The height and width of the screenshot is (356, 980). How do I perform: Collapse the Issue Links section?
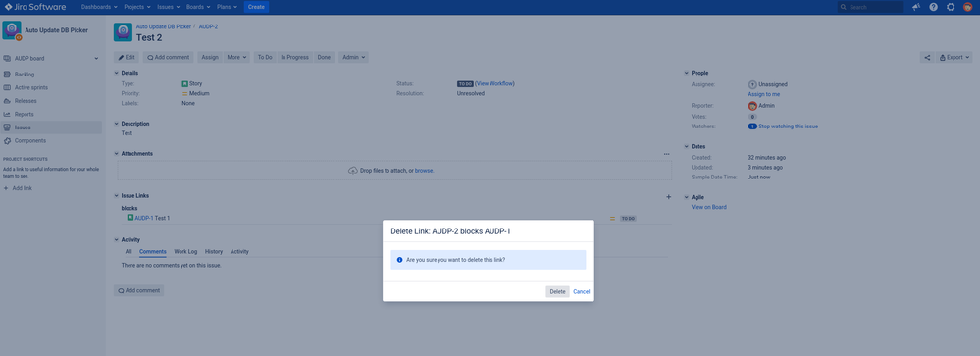click(x=117, y=195)
